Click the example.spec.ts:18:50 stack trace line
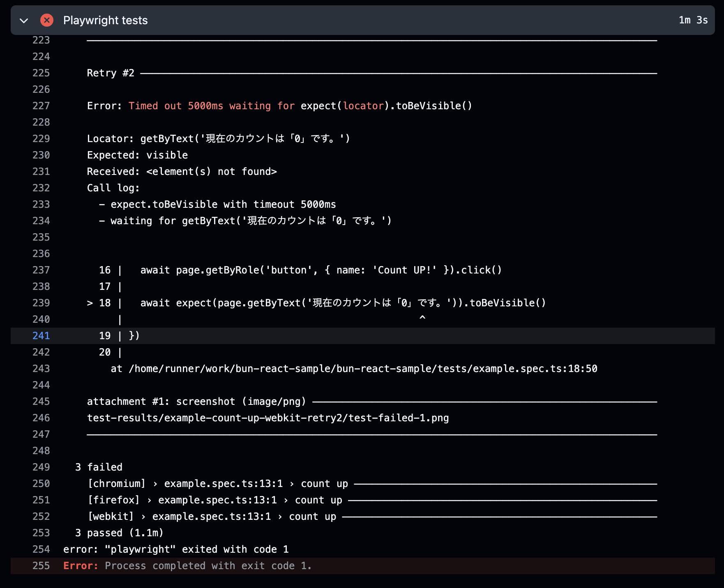724x588 pixels. tap(353, 368)
